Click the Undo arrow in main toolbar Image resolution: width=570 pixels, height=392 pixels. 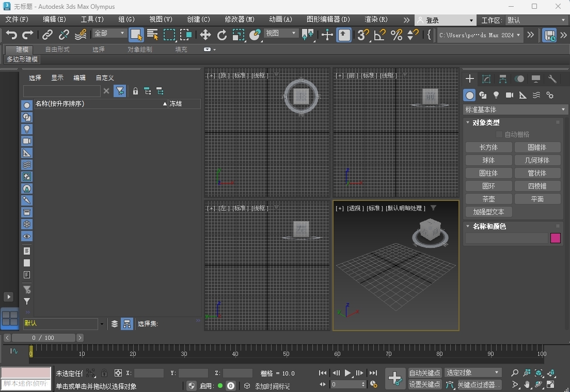click(11, 35)
